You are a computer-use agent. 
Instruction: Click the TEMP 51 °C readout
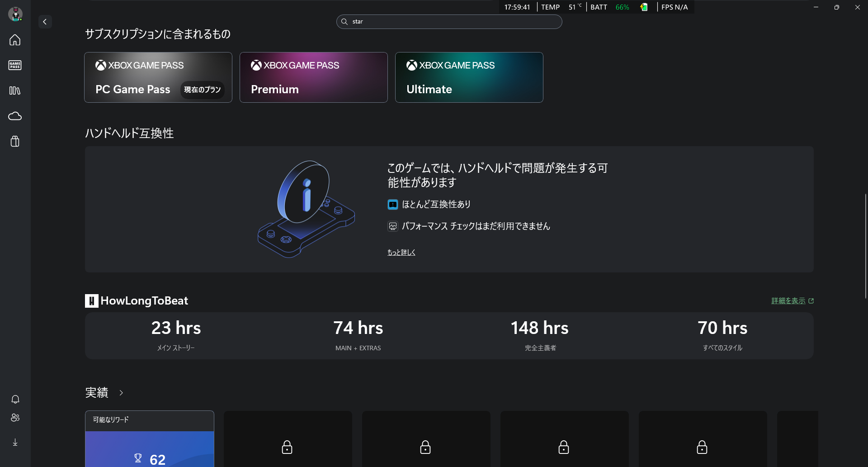[561, 7]
